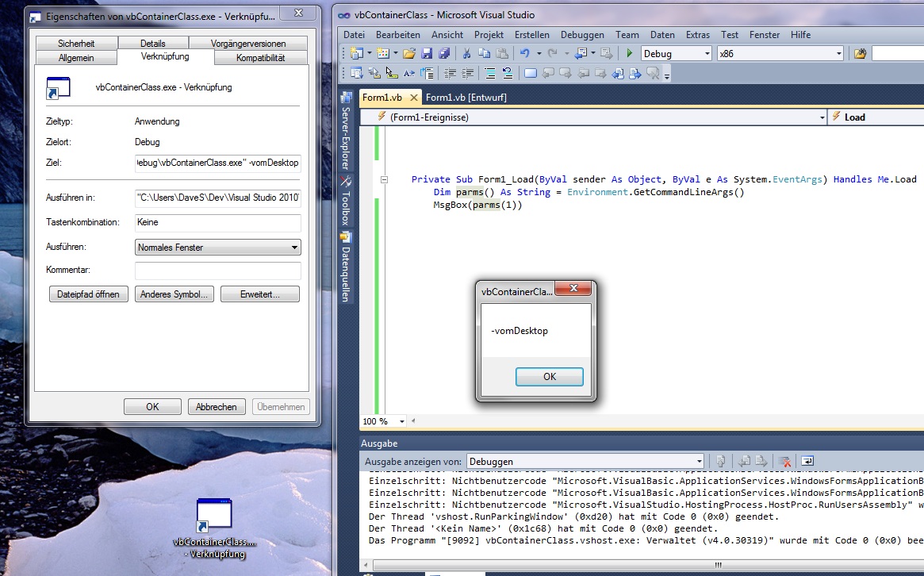Viewport: 924px width, 576px height.
Task: Open the vbContainerClass desktop shortcut icon
Action: [x=214, y=516]
